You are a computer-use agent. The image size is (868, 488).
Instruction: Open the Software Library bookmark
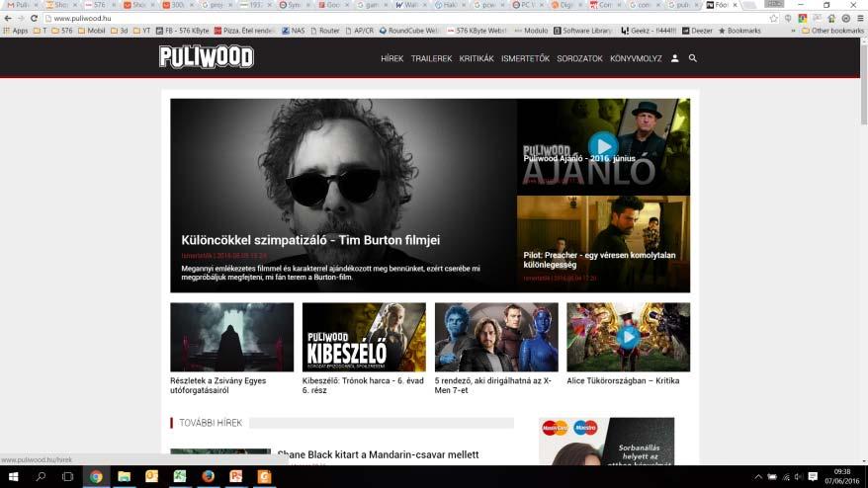[582, 31]
